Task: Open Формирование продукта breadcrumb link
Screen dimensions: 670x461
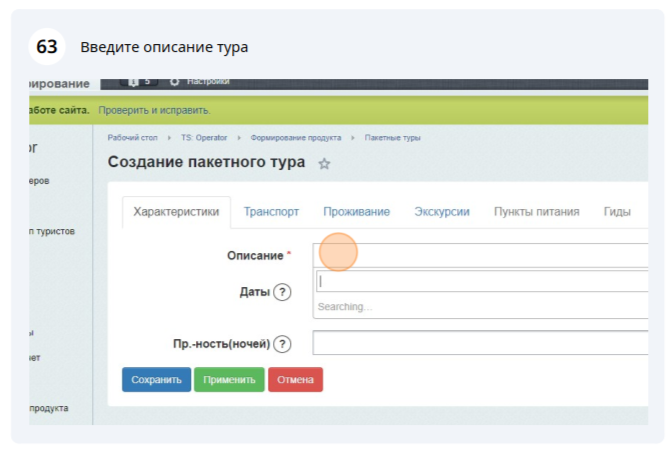Action: coord(296,138)
